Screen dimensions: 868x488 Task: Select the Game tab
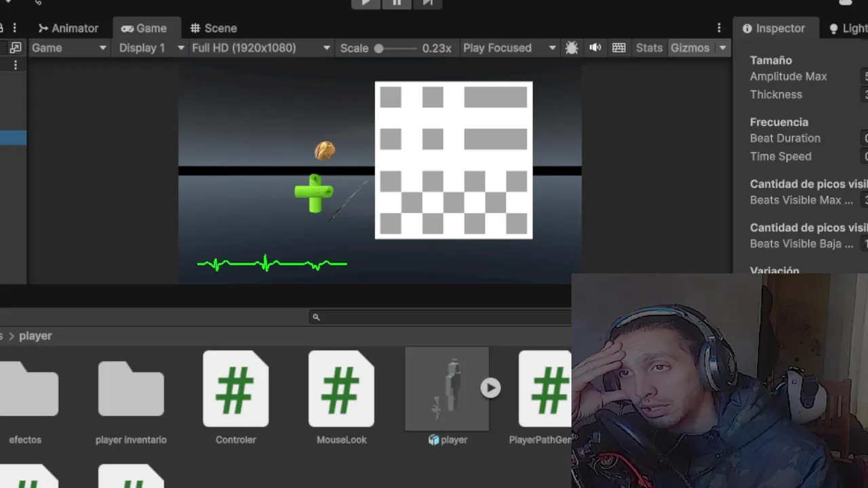[144, 28]
